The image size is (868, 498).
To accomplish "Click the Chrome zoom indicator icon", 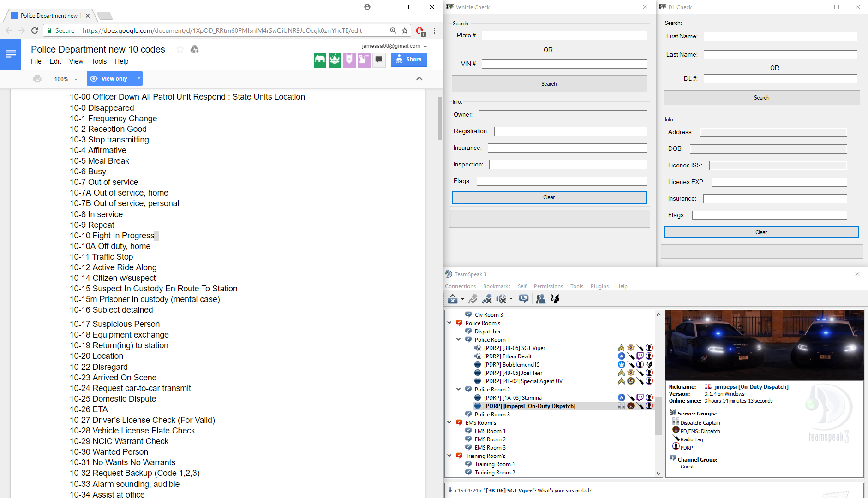I will coord(393,30).
